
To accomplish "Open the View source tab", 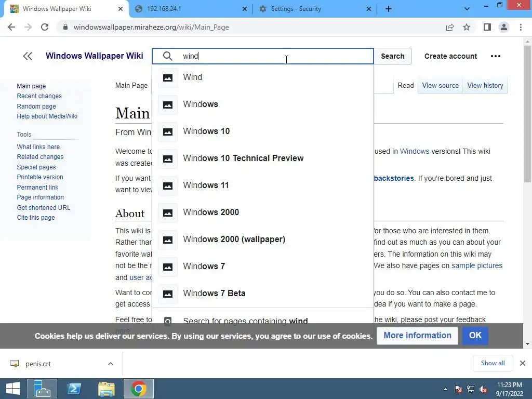I will pyautogui.click(x=440, y=86).
